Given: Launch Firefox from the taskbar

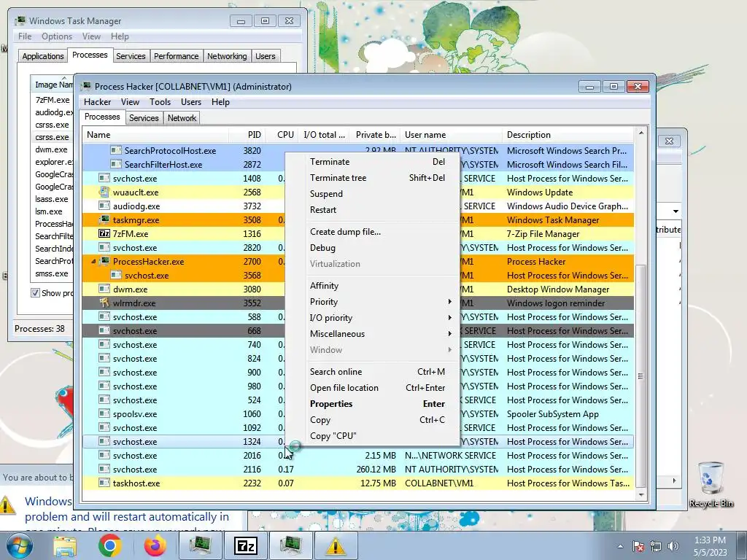Looking at the screenshot, I should point(155,545).
